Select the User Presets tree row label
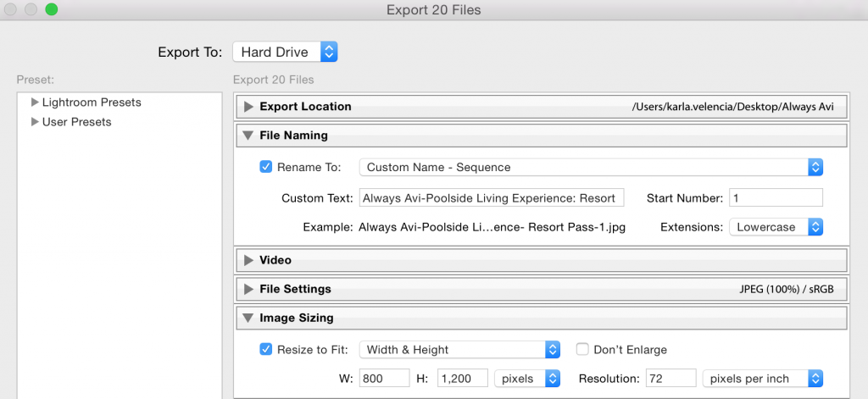Viewport: 868px width, 399px height. click(76, 122)
